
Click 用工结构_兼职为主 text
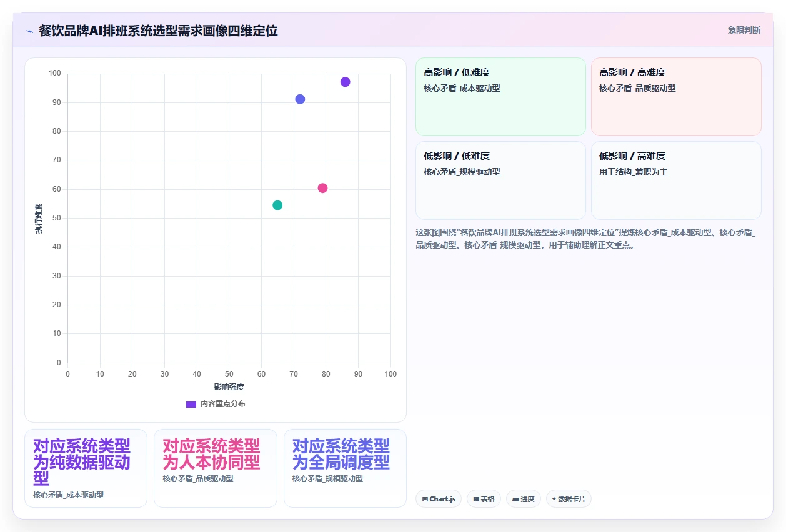click(633, 172)
